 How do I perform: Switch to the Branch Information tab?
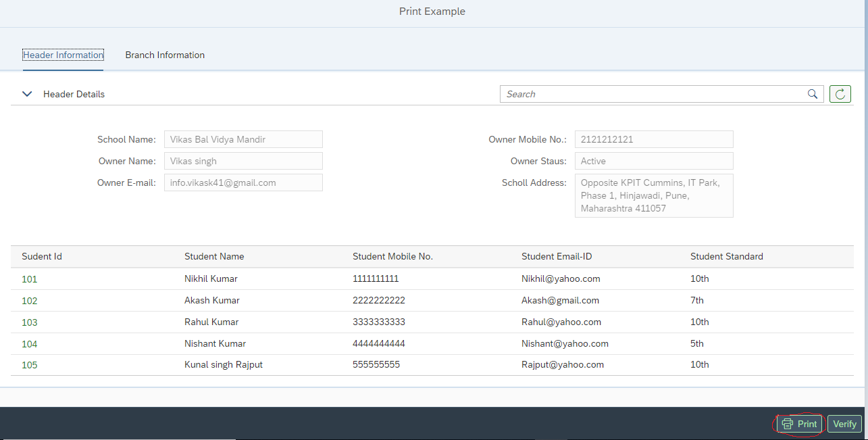[x=165, y=55]
